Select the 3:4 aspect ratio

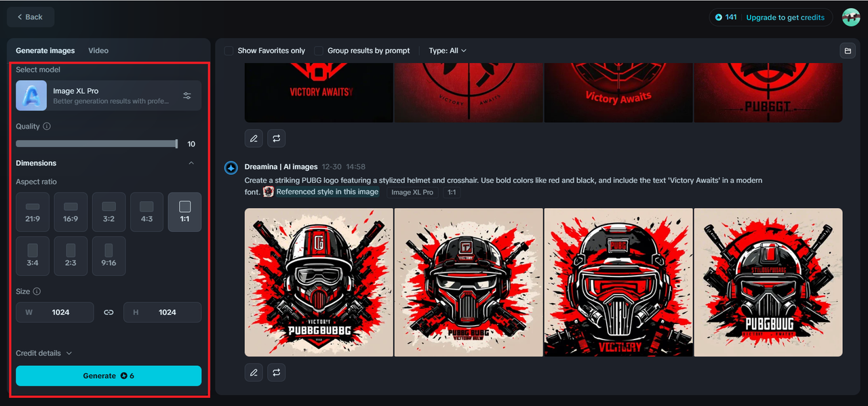[33, 256]
